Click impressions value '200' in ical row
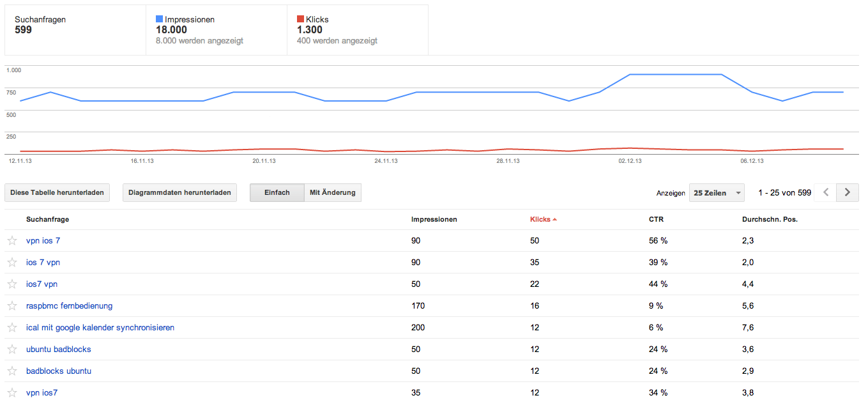The image size is (868, 400). [x=418, y=328]
